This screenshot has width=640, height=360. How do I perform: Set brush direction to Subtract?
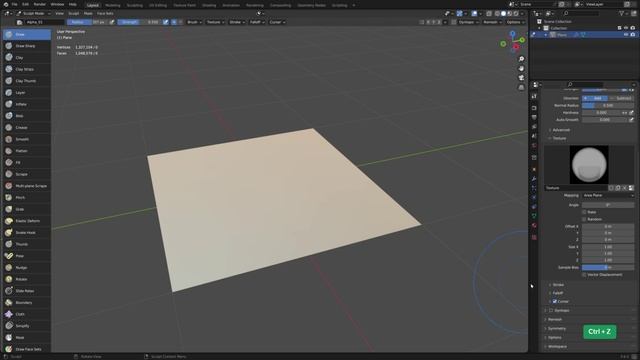[x=621, y=98]
